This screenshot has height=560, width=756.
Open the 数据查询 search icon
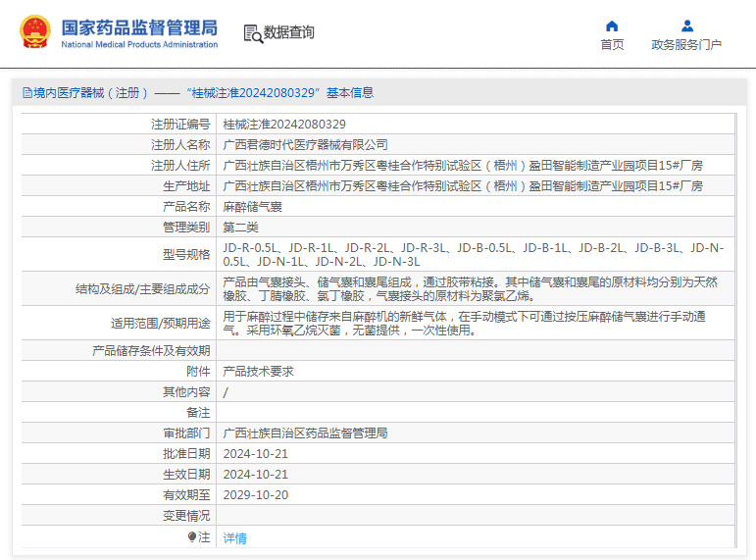point(253,33)
